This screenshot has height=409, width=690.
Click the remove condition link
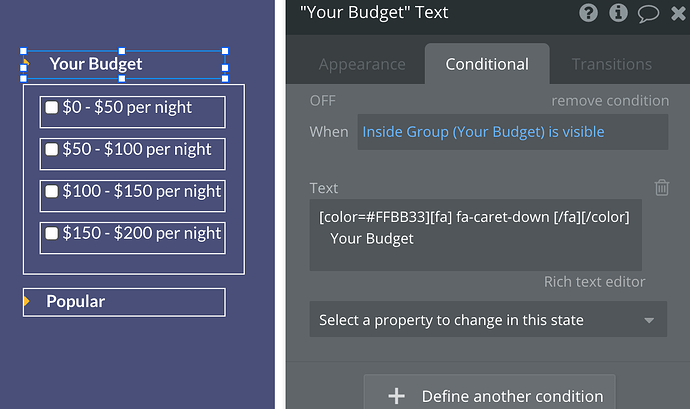609,101
